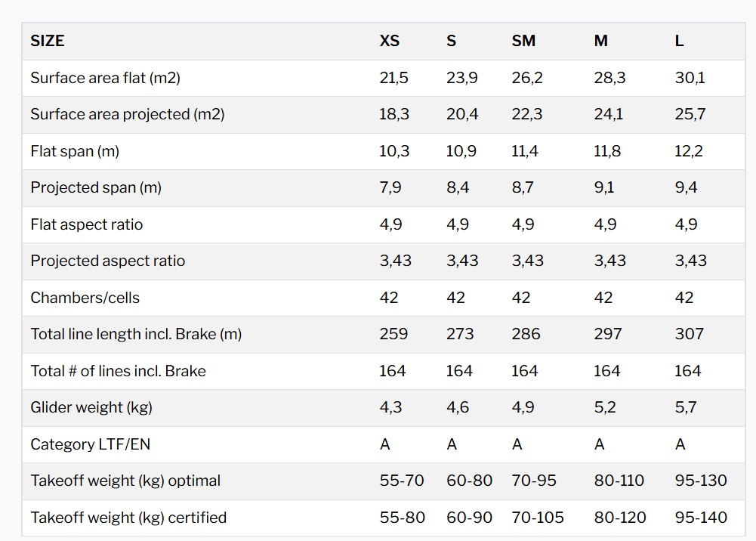Click the 'Glider weight (kg)' row label
Screen dimensions: 756x541
pos(91,407)
